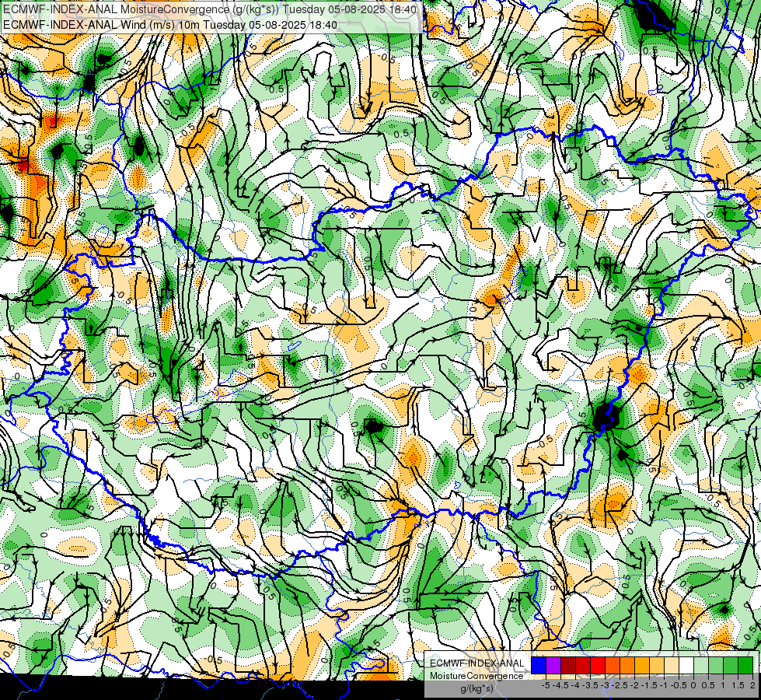Click the 'g/(kg*s)' unit label in legend
The height and width of the screenshot is (700, 761).
tap(476, 689)
